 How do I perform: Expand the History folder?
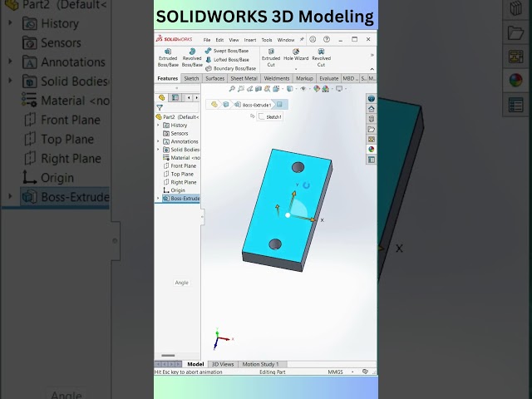158,126
